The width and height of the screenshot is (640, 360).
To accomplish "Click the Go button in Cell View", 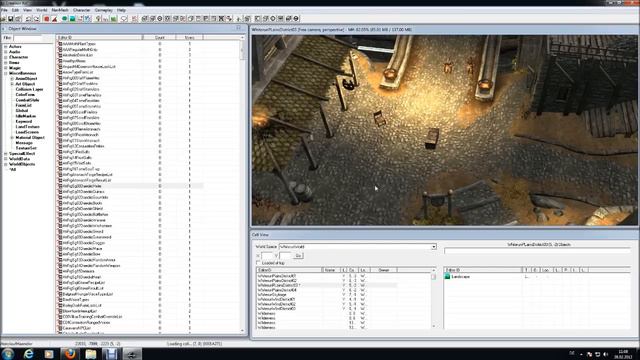I will tap(298, 256).
